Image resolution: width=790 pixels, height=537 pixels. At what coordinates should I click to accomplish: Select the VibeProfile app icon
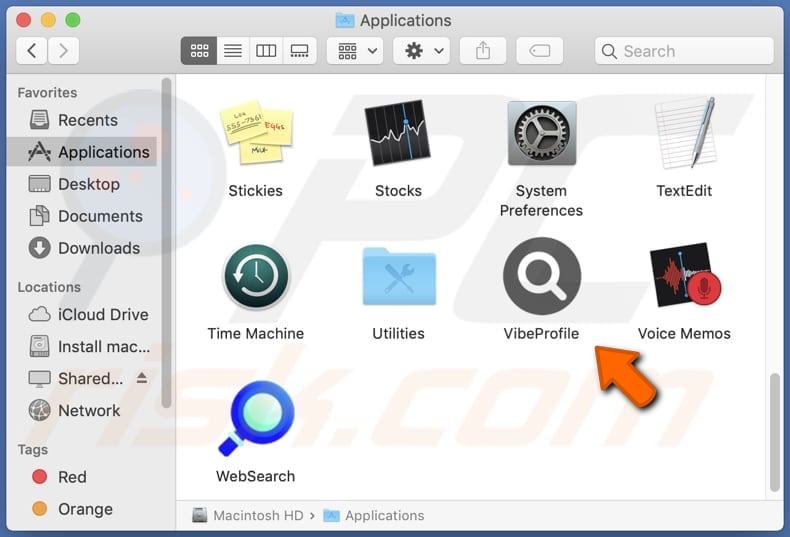coord(542,276)
